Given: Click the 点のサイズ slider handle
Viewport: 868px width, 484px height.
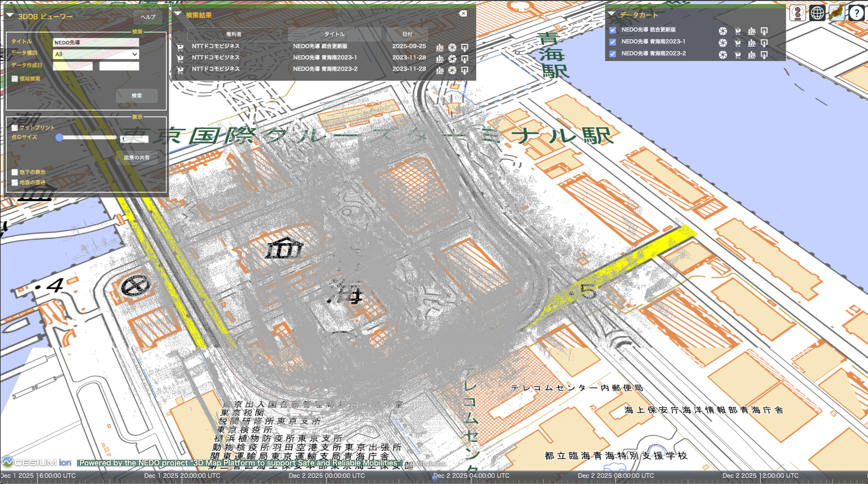Looking at the screenshot, I should coord(59,137).
